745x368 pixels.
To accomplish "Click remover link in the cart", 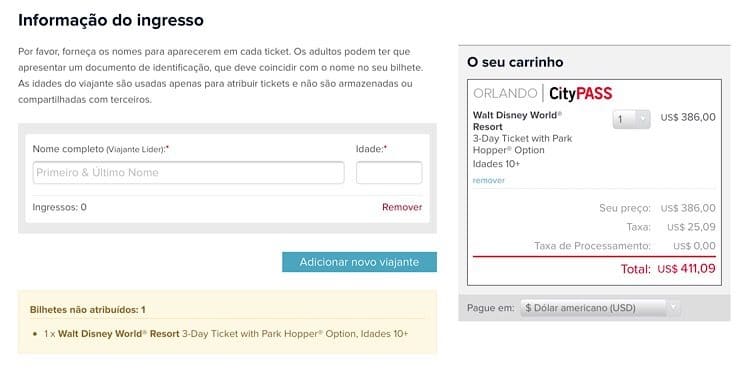I will click(x=488, y=180).
